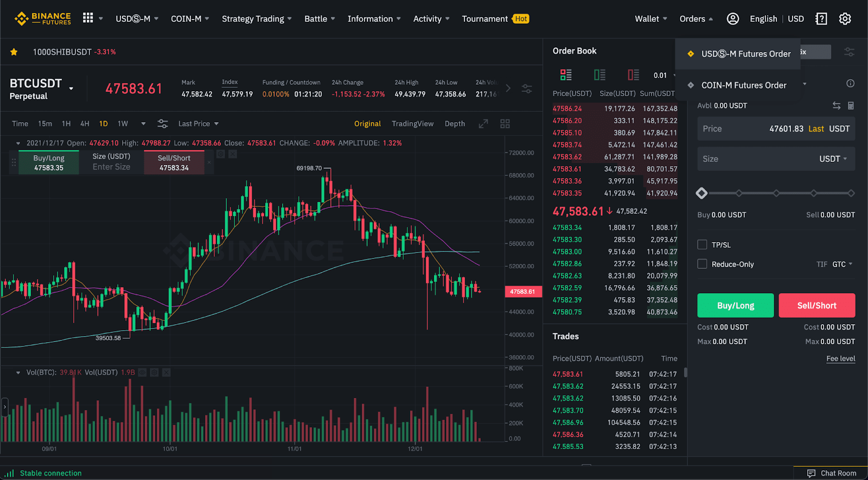Open the futures calculator icon
This screenshot has width=868, height=480.
[851, 106]
